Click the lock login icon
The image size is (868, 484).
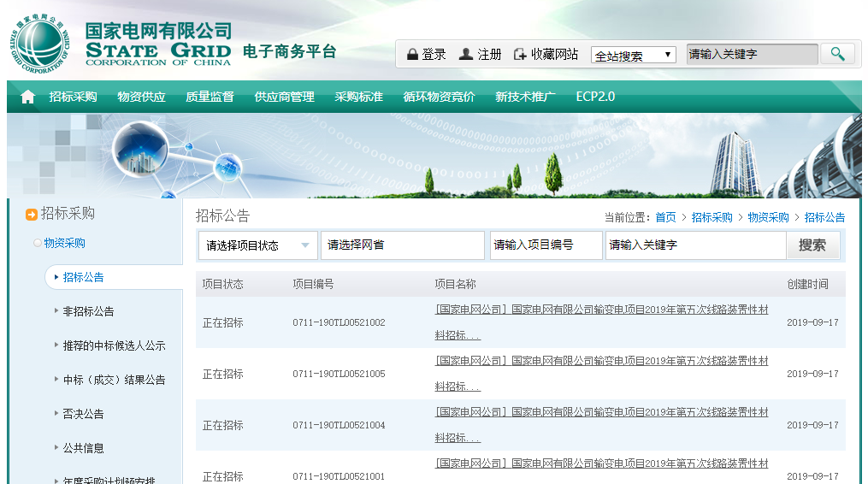412,55
